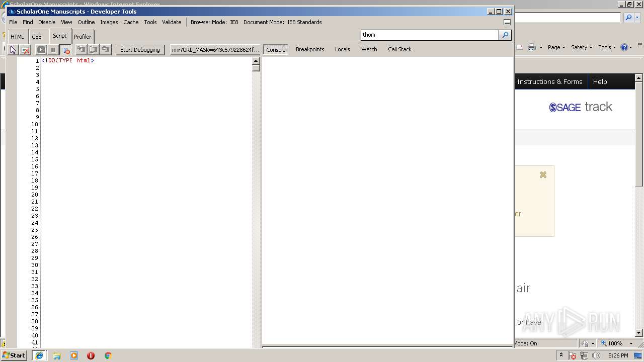Open the File menu in Developer Tools
The height and width of the screenshot is (362, 644).
click(x=13, y=22)
